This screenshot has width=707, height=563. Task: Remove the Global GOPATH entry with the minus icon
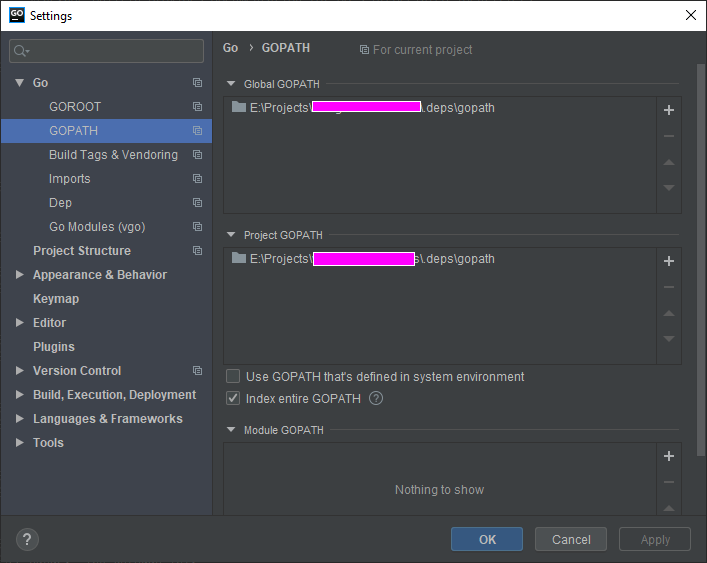(669, 136)
